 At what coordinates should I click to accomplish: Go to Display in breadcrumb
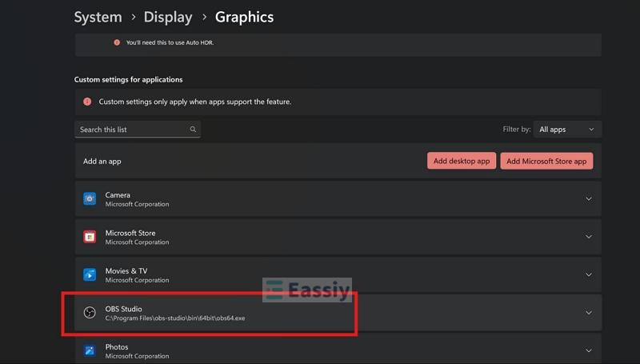[x=168, y=17]
